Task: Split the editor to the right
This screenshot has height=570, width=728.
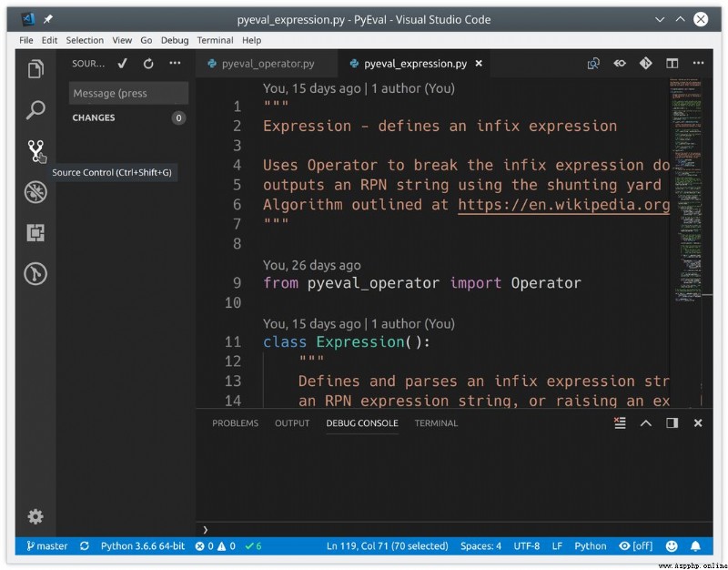Action: tap(672, 63)
